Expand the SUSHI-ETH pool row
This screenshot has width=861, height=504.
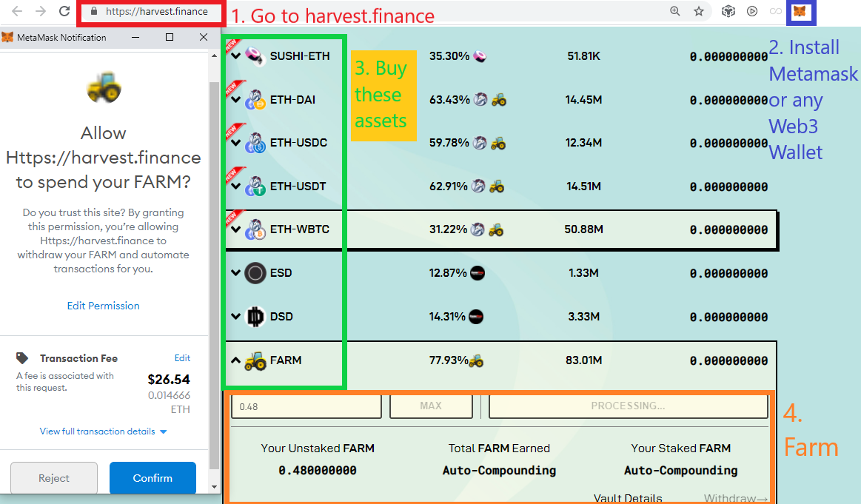(236, 56)
